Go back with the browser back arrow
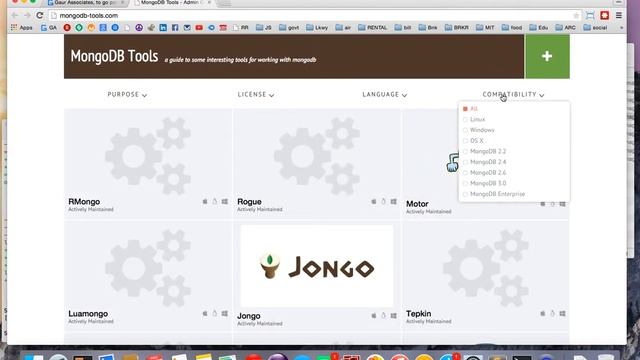Image resolution: width=640 pixels, height=360 pixels. tap(15, 16)
